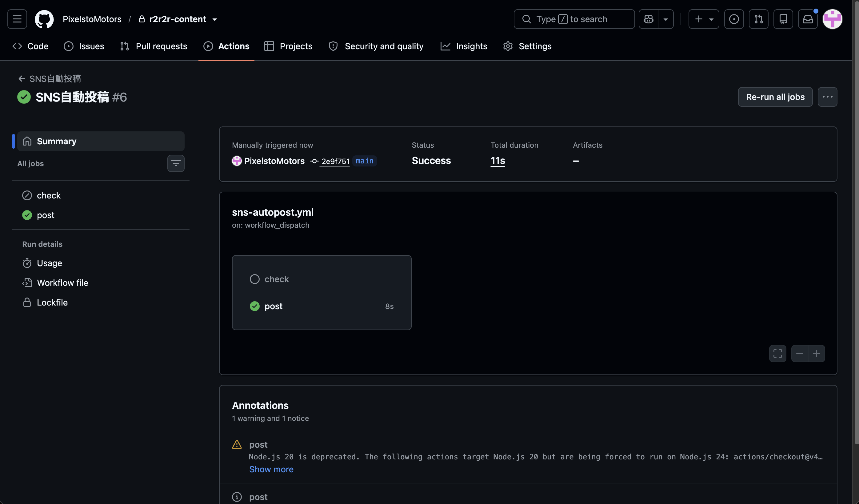Go to GitHub home via Octocat logo
The height and width of the screenshot is (504, 859).
click(x=44, y=19)
